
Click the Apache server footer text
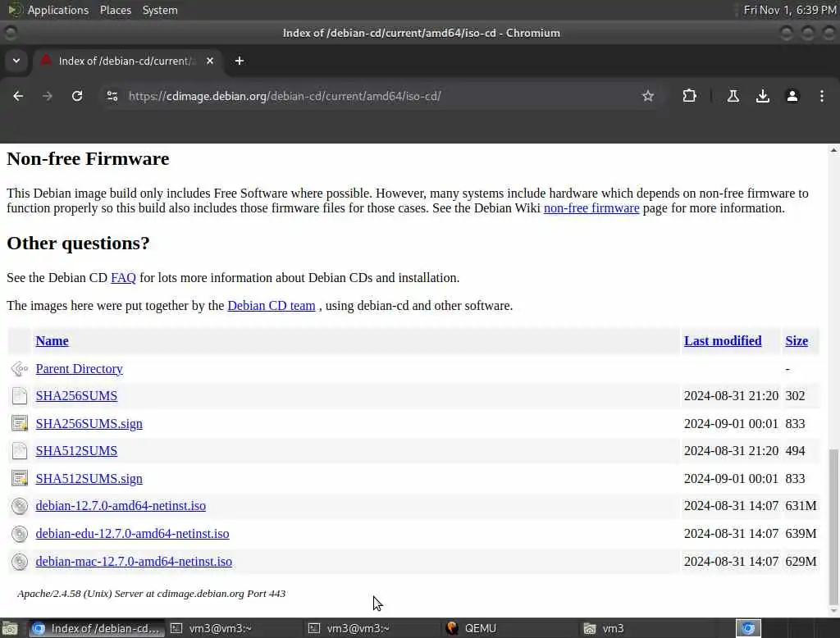coord(151,594)
